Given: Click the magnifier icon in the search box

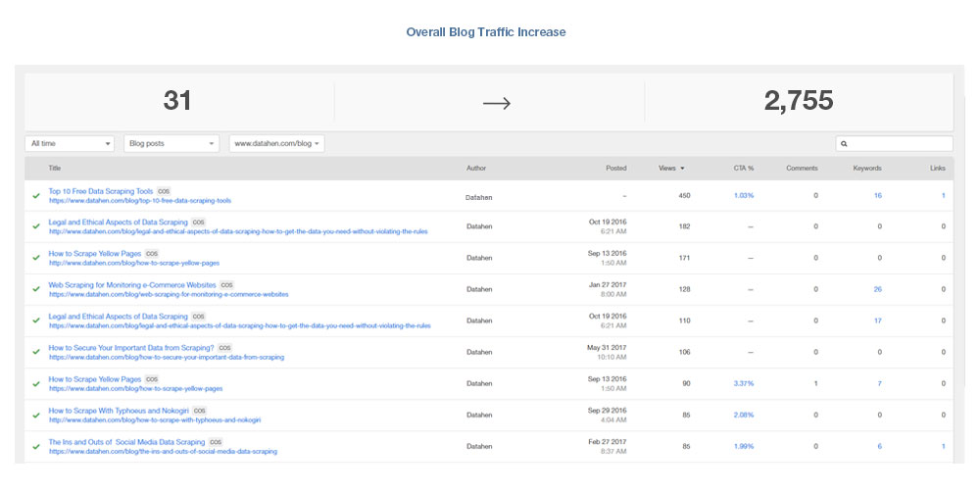Looking at the screenshot, I should (x=844, y=144).
